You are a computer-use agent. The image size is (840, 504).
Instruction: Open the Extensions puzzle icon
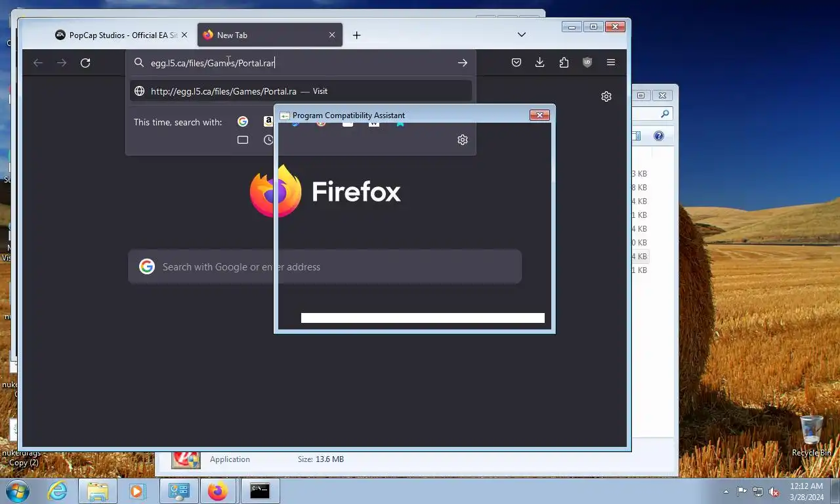click(x=564, y=62)
